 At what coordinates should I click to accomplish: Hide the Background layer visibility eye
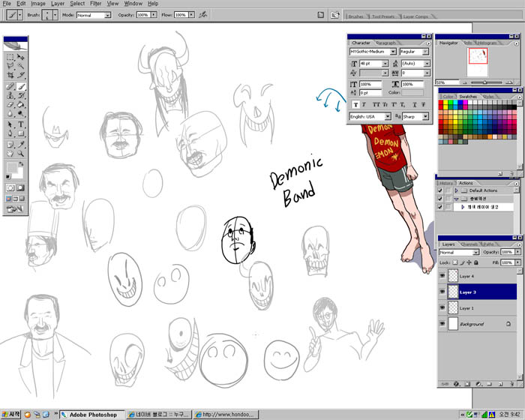point(442,323)
